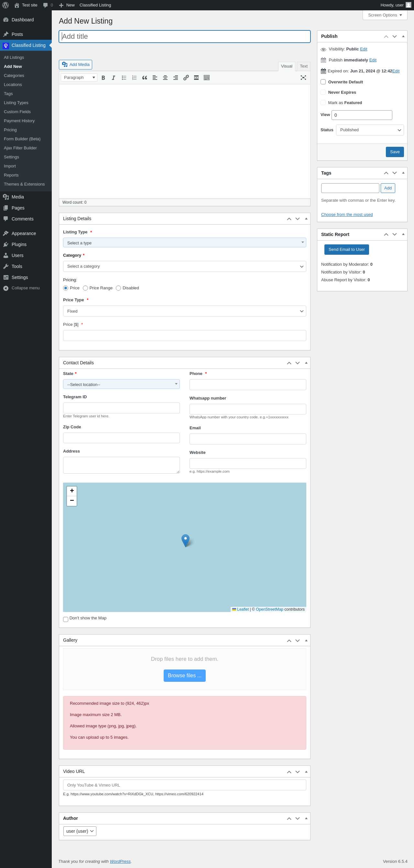Move Listing Details panel up
This screenshot has width=414, height=868.
pos(289,219)
